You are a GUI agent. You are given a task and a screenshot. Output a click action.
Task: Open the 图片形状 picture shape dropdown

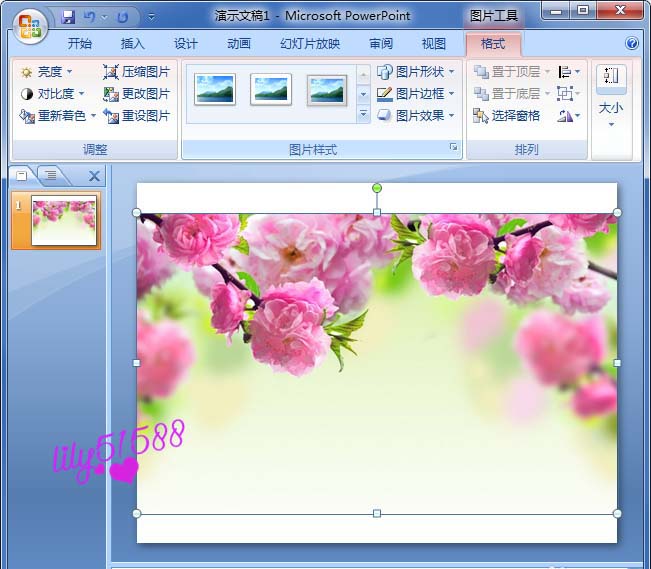416,72
